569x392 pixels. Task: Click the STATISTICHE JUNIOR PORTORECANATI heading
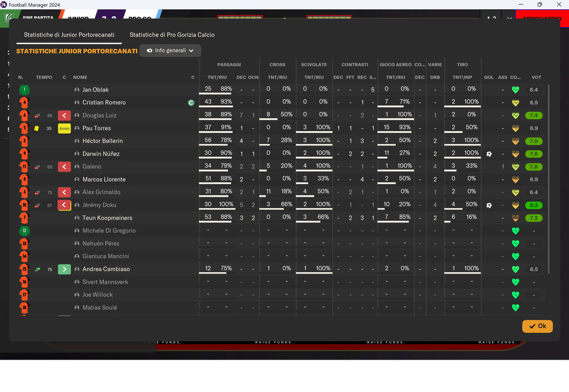(77, 51)
